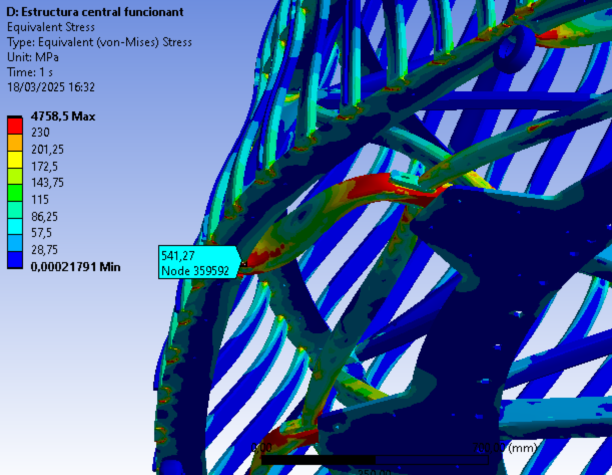Click the 'Time: 1 s' text
The width and height of the screenshot is (612, 475).
(32, 72)
